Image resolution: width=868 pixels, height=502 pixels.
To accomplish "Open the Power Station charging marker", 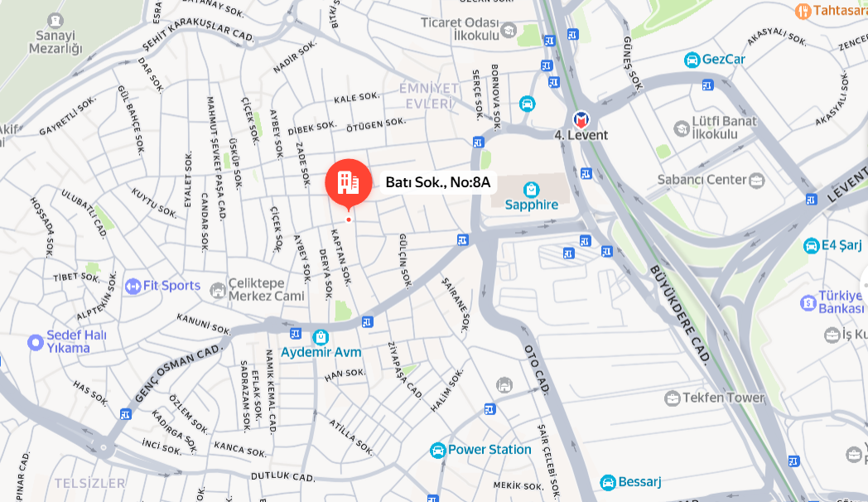I will (x=437, y=450).
